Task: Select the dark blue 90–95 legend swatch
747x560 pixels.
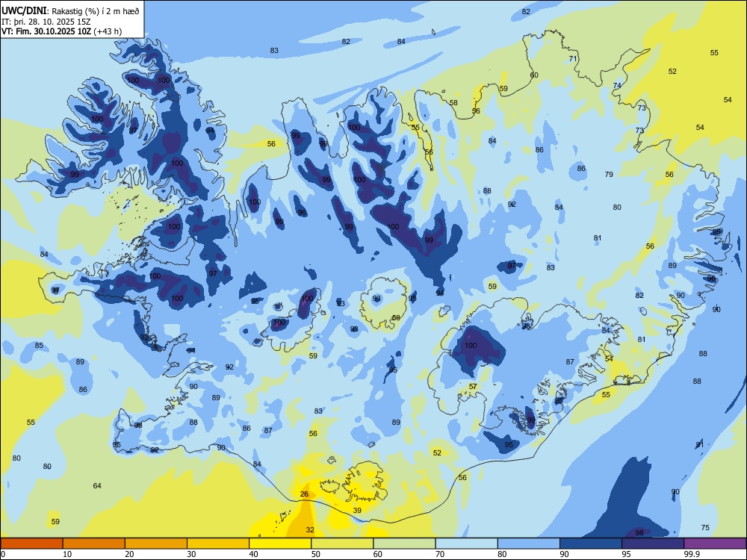Action: [x=591, y=544]
